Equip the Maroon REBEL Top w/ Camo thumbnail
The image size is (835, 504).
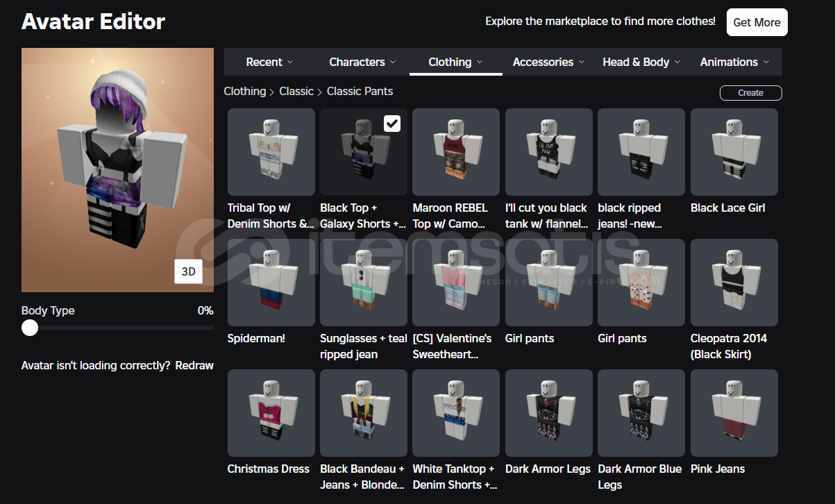(x=456, y=152)
